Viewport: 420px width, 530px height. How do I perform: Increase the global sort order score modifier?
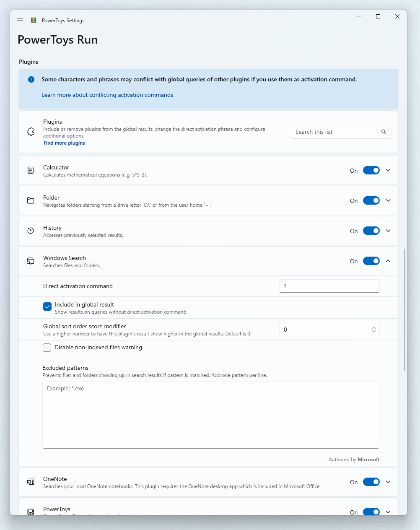[373, 327]
